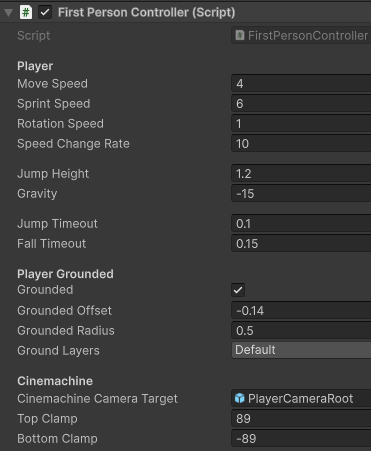Image resolution: width=371 pixels, height=451 pixels.
Task: Click the Script property label
Action: pos(34,36)
